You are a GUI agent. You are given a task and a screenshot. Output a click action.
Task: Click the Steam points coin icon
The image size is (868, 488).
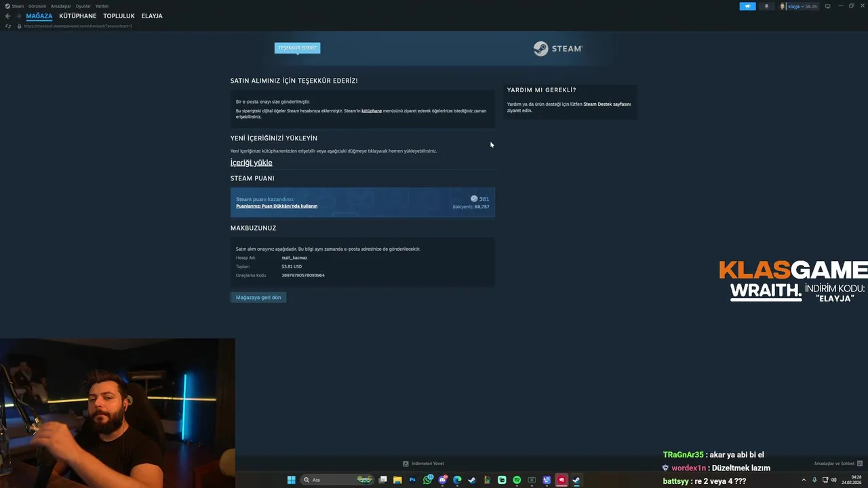coord(474,199)
